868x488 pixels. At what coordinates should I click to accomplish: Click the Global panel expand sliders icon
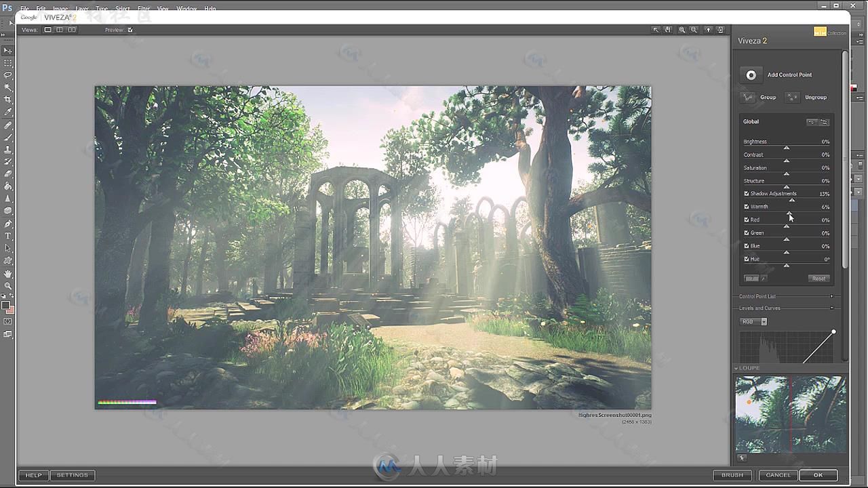tap(824, 122)
